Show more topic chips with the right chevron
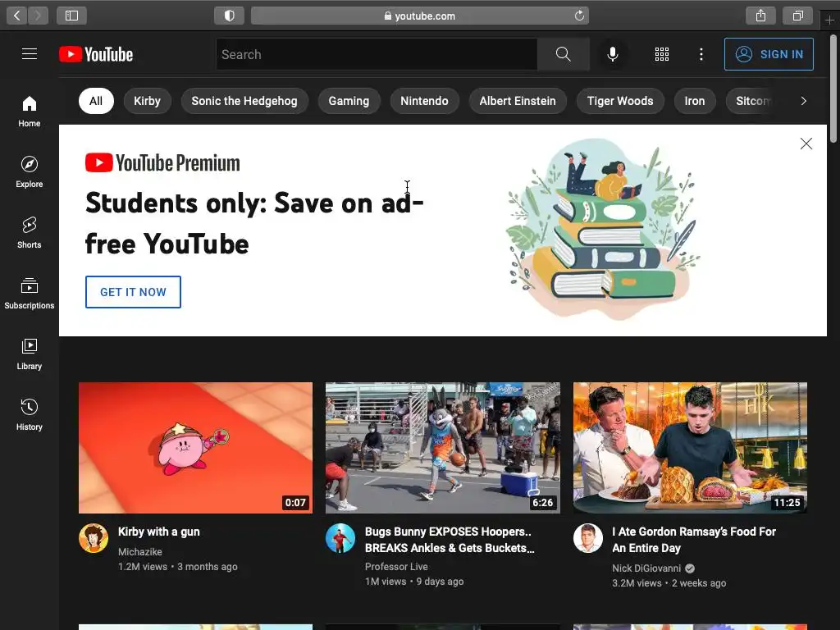 [803, 101]
